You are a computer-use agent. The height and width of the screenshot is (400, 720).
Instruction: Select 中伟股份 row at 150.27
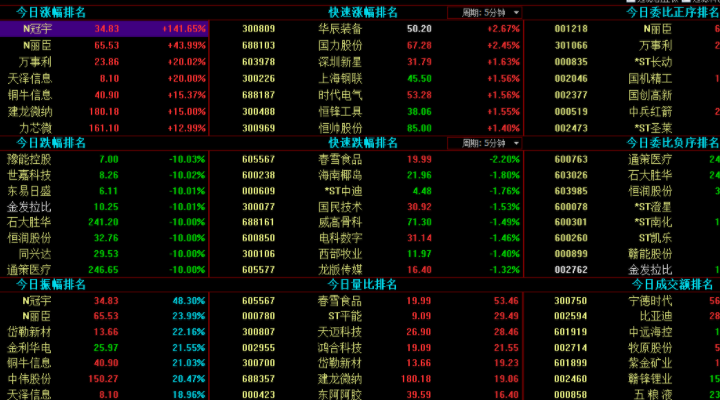104,379
